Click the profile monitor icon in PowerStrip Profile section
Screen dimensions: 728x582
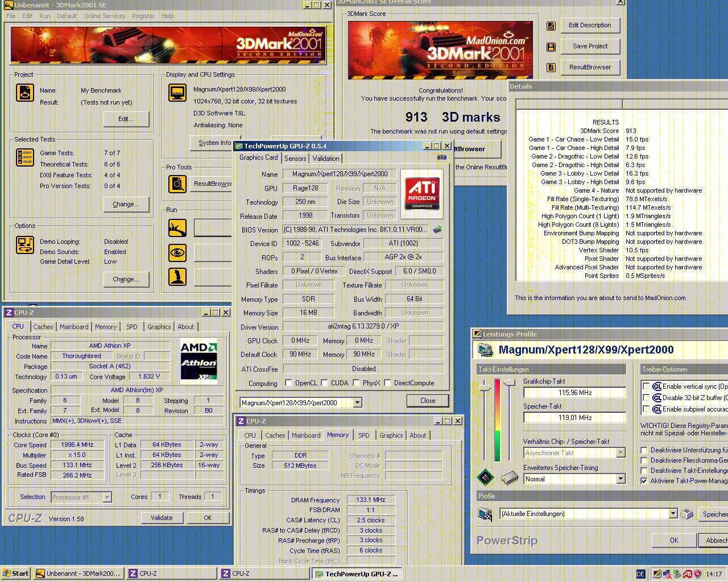point(485,514)
